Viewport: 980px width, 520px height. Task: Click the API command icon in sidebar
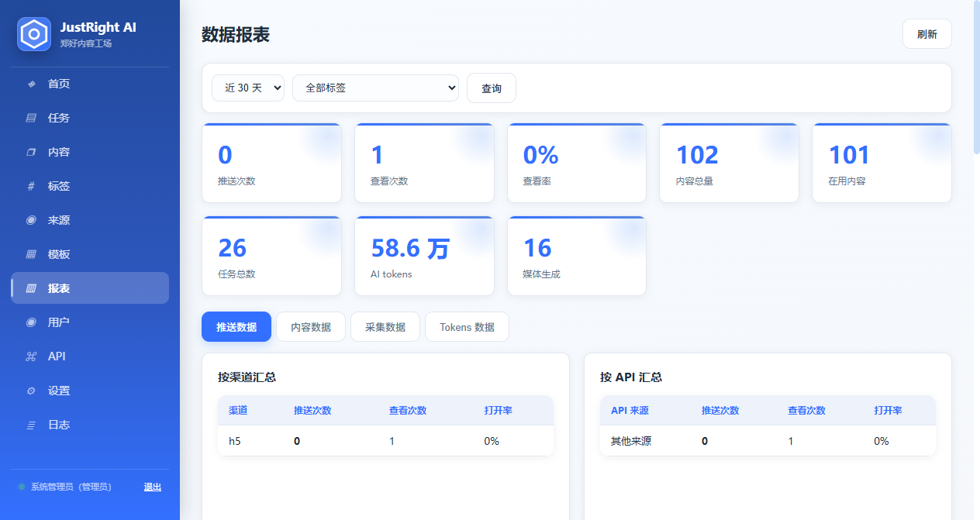(31, 356)
